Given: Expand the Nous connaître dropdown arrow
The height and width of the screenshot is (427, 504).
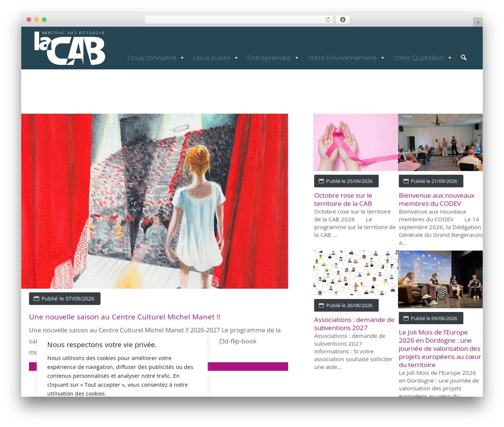Looking at the screenshot, I should tap(182, 58).
